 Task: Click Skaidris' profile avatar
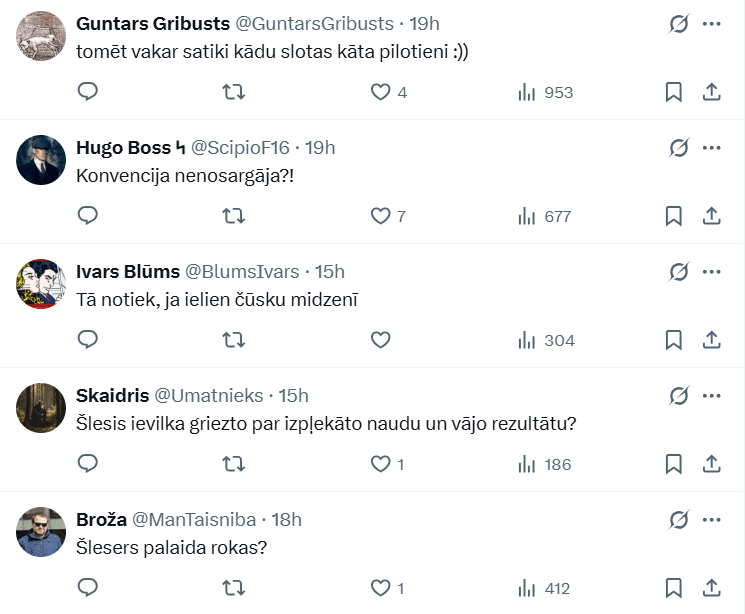tap(41, 408)
